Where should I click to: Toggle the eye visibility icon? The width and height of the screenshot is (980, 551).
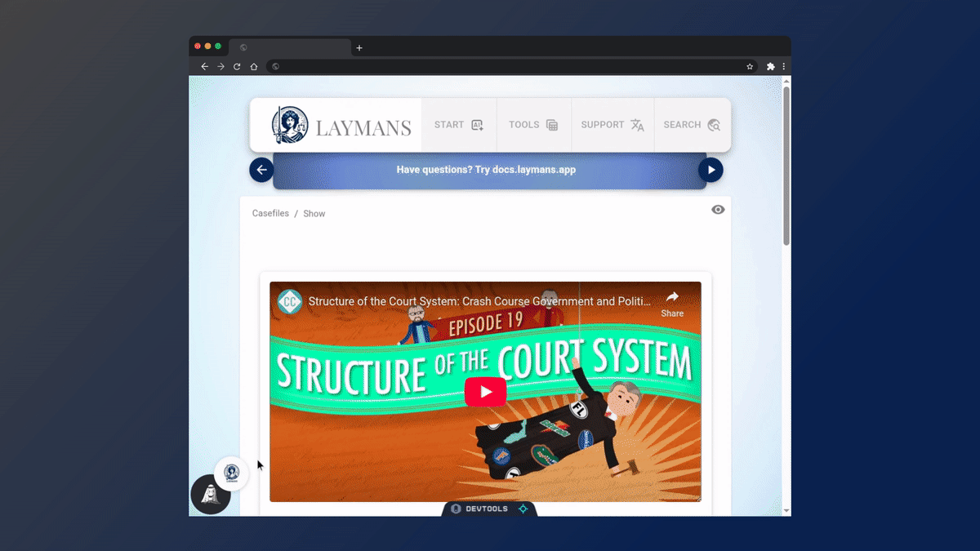(x=718, y=210)
